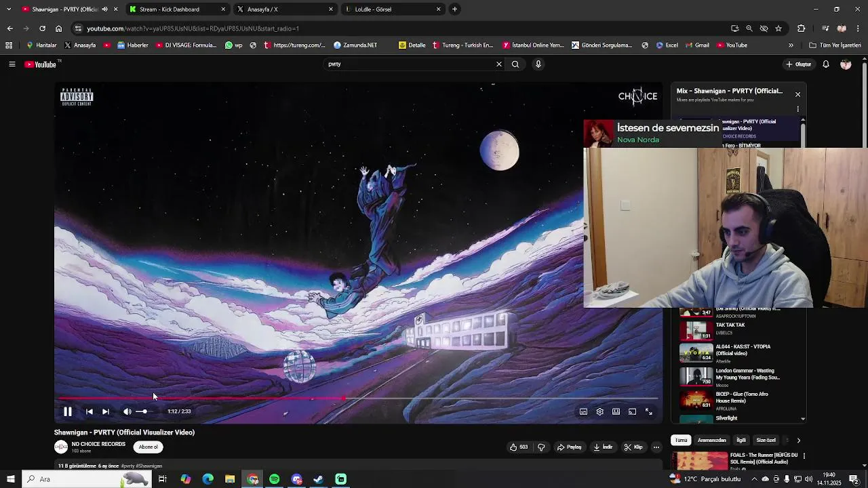Open the YouTube account avatar menu
The height and width of the screenshot is (488, 868).
(846, 64)
